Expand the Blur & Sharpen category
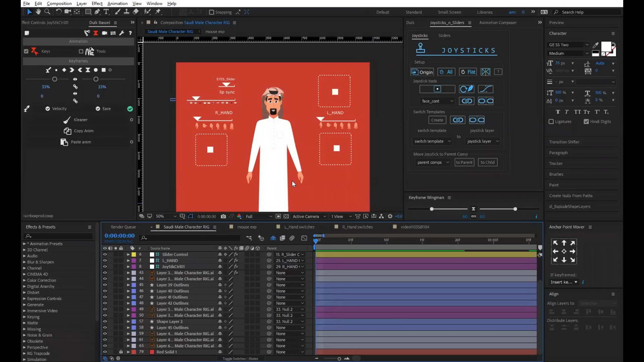 pos(24,262)
